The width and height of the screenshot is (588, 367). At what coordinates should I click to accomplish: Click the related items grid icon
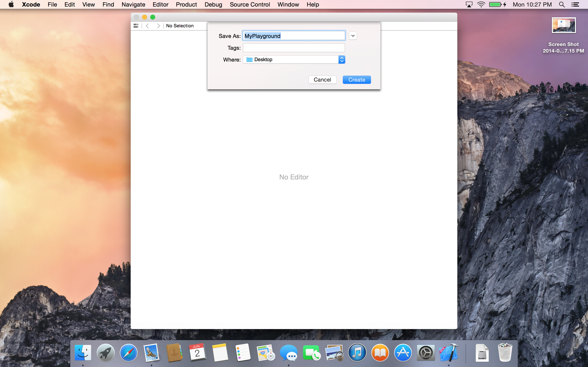(x=136, y=26)
